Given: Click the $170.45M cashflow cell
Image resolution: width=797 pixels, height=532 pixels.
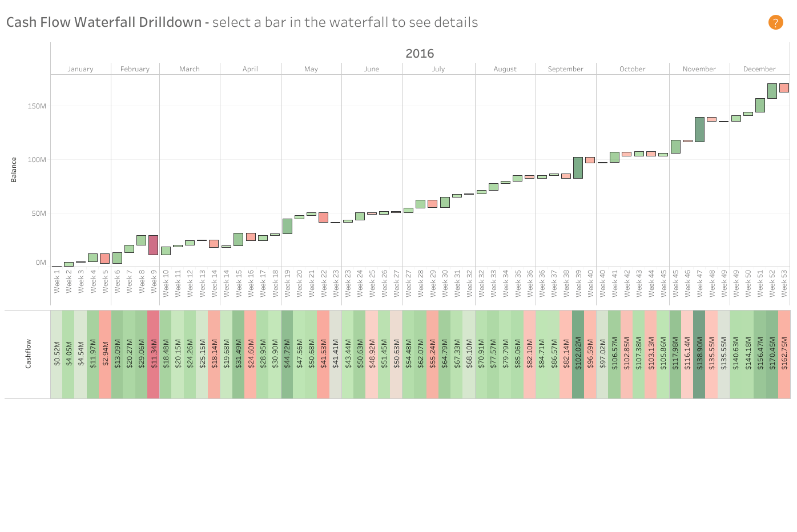Looking at the screenshot, I should pos(772,354).
